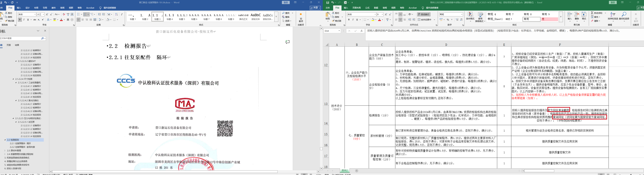Open Word's font name dropdown (宋体)
Image resolution: width=644 pixels, height=175 pixels.
(x=35, y=14)
